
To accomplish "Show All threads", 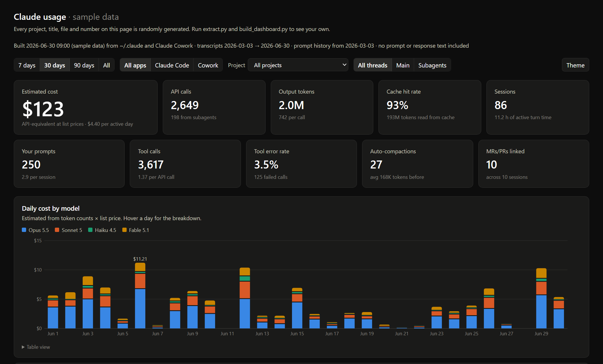I will coord(373,65).
